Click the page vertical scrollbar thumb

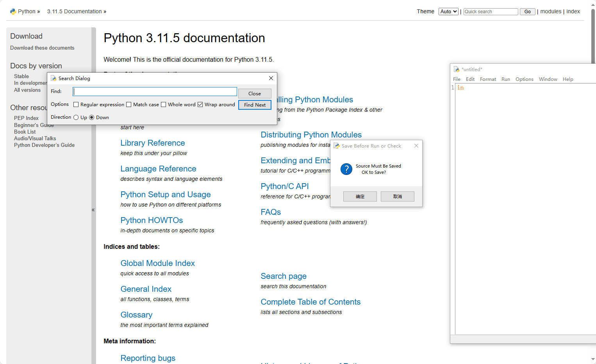point(593,36)
